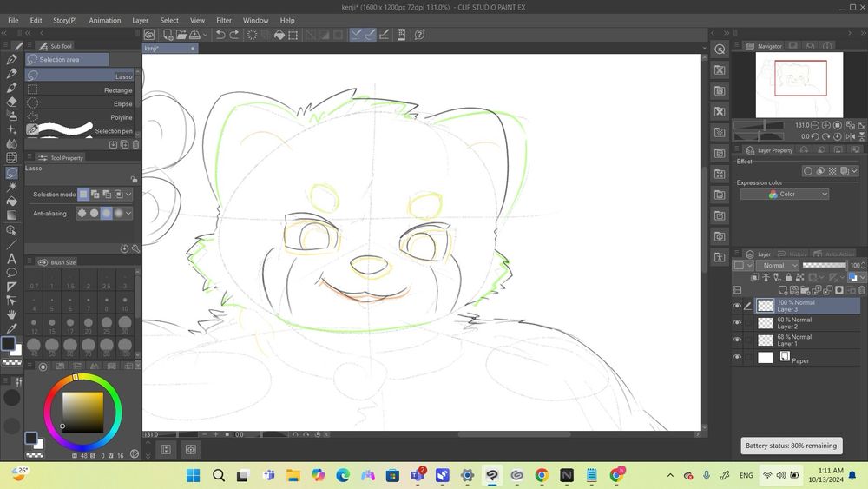
Task: Toggle visibility of Layer 1
Action: point(737,340)
